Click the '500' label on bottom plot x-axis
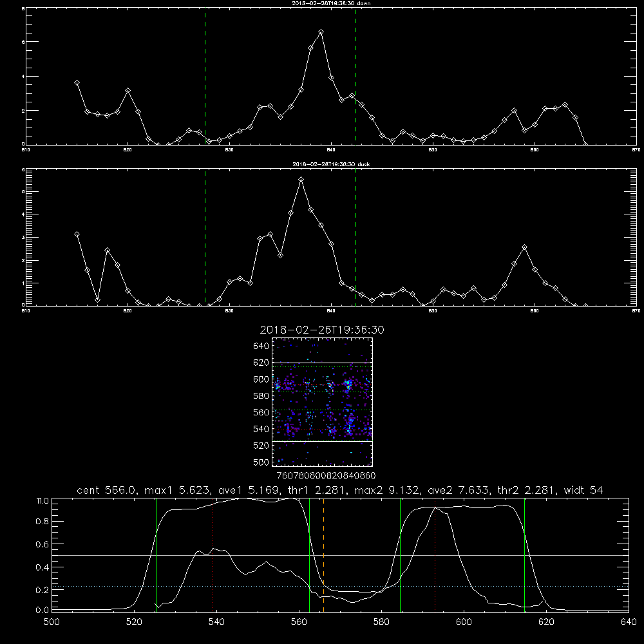 pos(52,622)
